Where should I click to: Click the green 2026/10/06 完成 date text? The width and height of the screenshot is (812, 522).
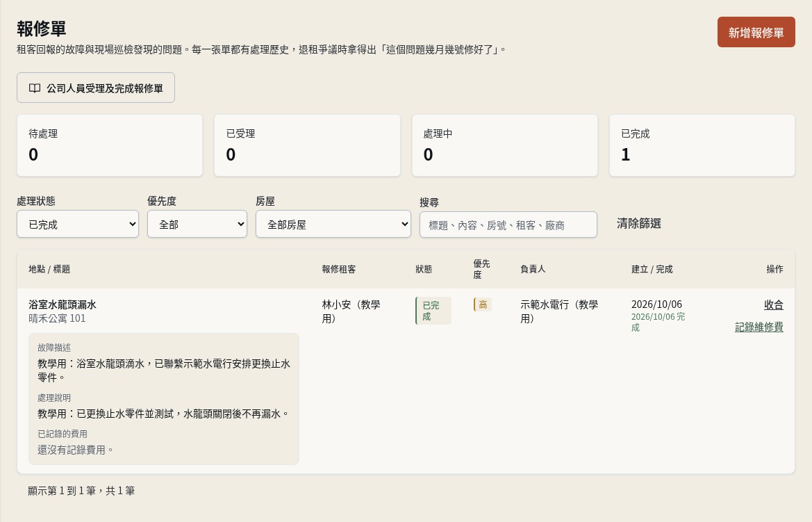658,322
